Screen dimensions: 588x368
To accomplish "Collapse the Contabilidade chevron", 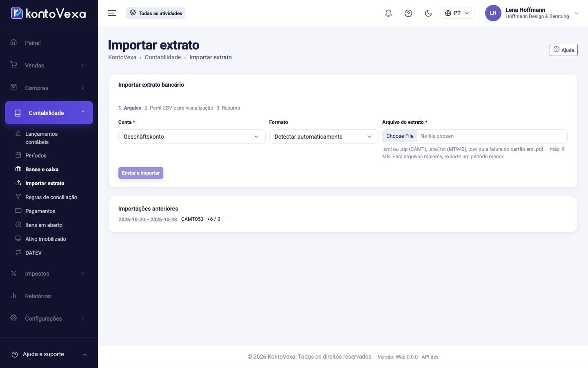I will pyautogui.click(x=83, y=111).
